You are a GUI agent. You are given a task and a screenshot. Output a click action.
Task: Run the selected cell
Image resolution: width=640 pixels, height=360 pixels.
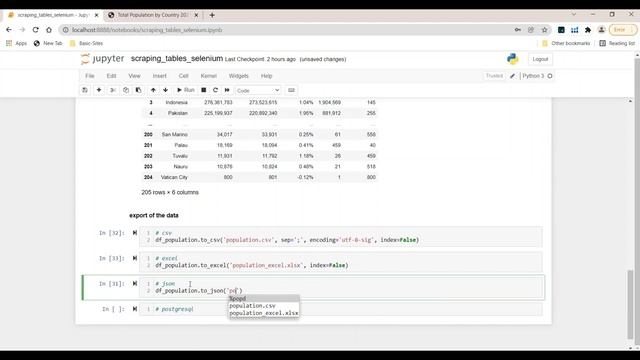click(x=185, y=90)
